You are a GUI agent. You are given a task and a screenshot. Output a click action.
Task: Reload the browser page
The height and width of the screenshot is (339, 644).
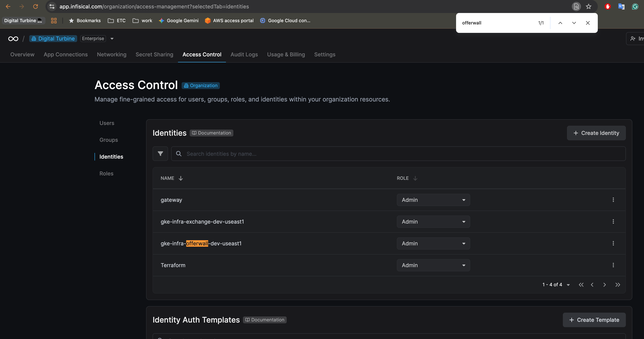point(36,6)
